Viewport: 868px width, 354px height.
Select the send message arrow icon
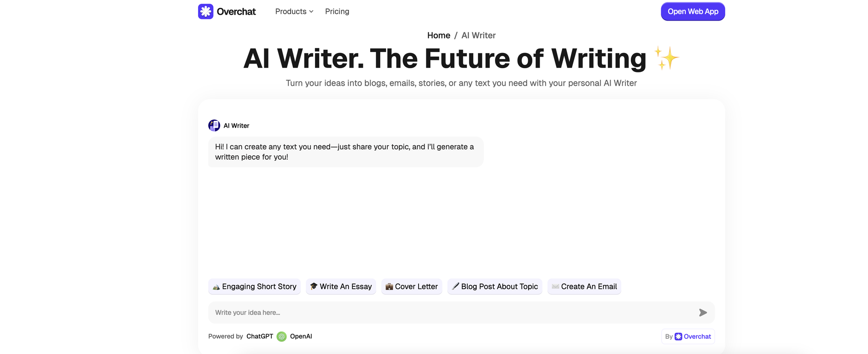(703, 313)
